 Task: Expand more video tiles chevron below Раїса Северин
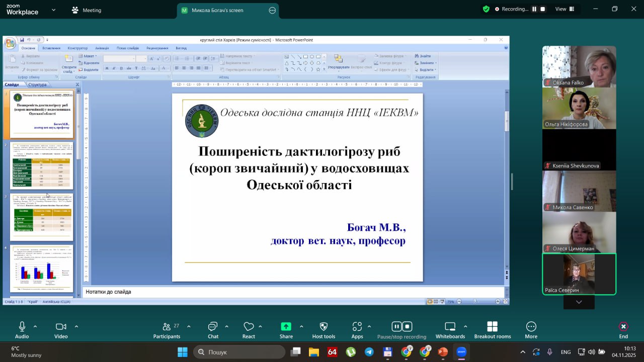point(579,302)
